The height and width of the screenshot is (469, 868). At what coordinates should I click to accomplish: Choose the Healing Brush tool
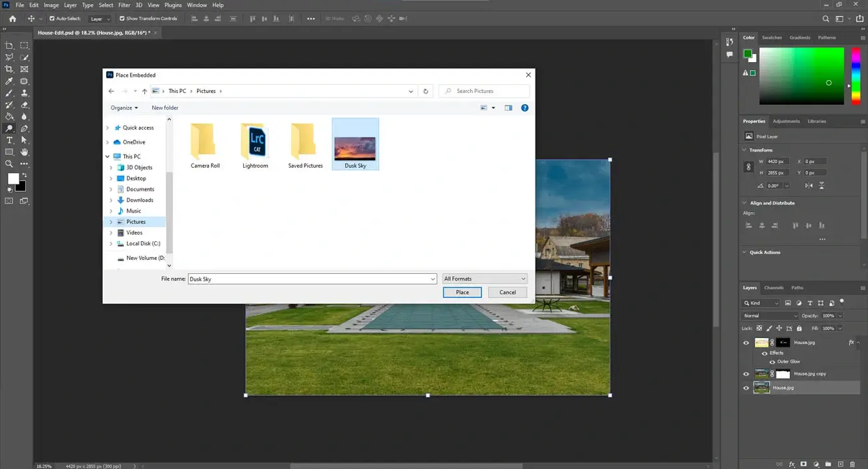point(23,80)
